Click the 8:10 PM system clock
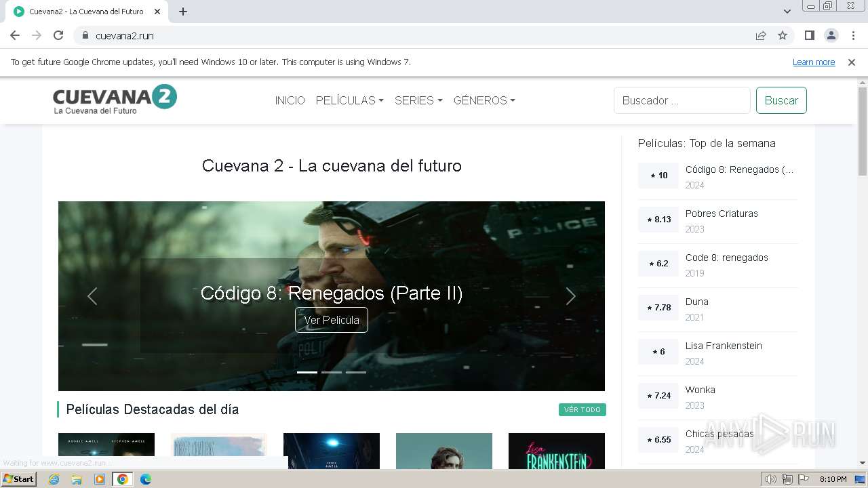Image resolution: width=868 pixels, height=488 pixels. coord(833,479)
